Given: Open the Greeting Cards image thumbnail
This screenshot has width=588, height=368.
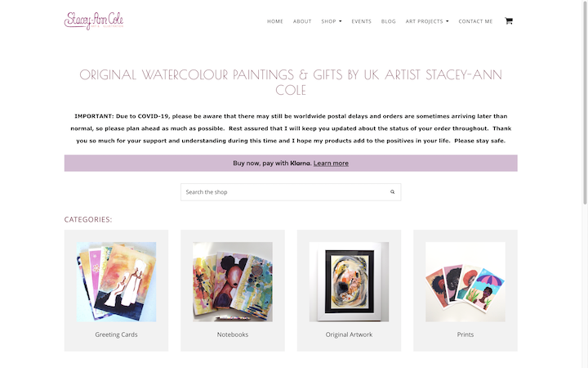Looking at the screenshot, I should [x=116, y=281].
